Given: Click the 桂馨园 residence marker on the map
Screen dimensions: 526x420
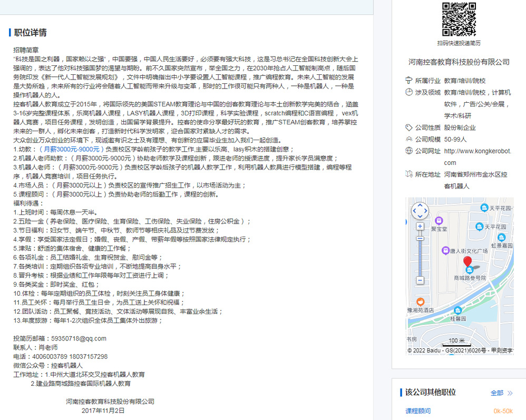Looking at the screenshot, I should pyautogui.click(x=457, y=310).
